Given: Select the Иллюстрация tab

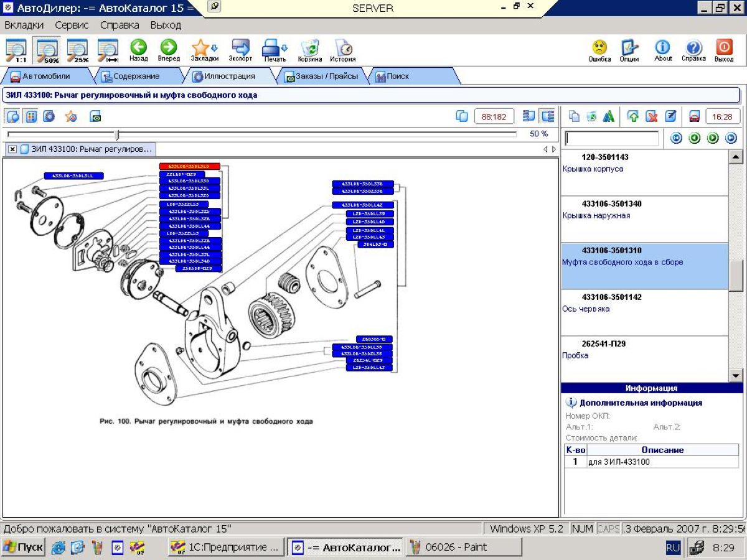Looking at the screenshot, I should tap(229, 77).
